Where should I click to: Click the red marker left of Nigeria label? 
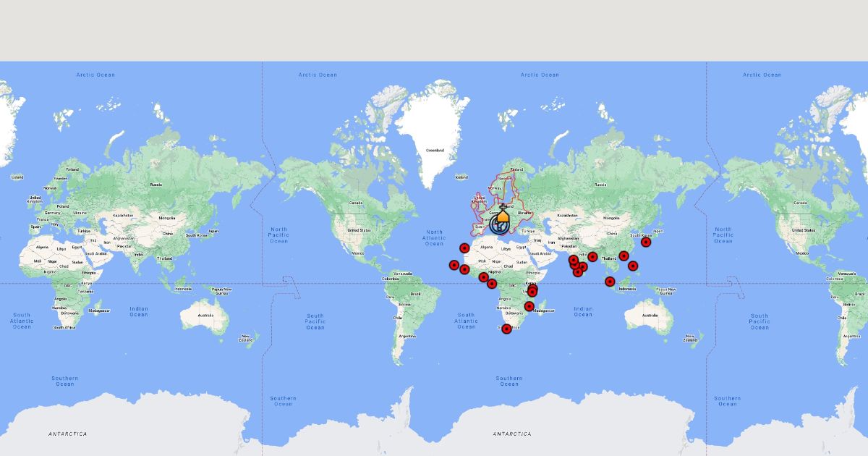(483, 277)
